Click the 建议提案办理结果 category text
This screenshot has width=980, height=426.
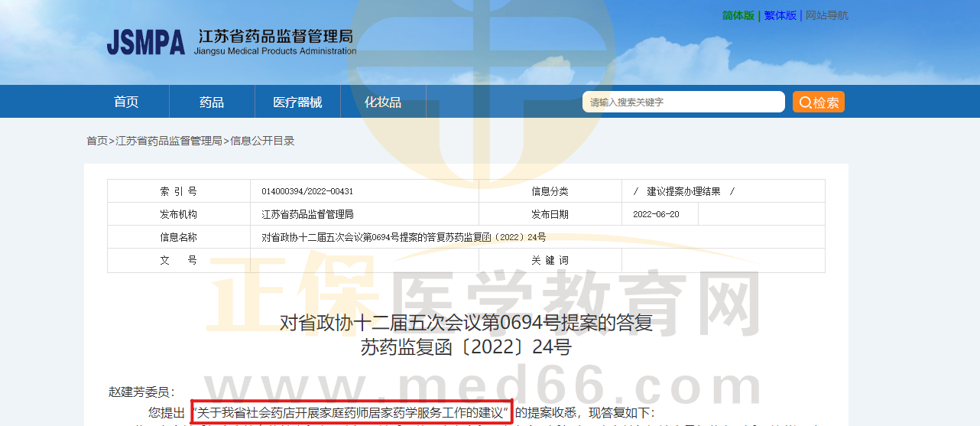click(683, 191)
